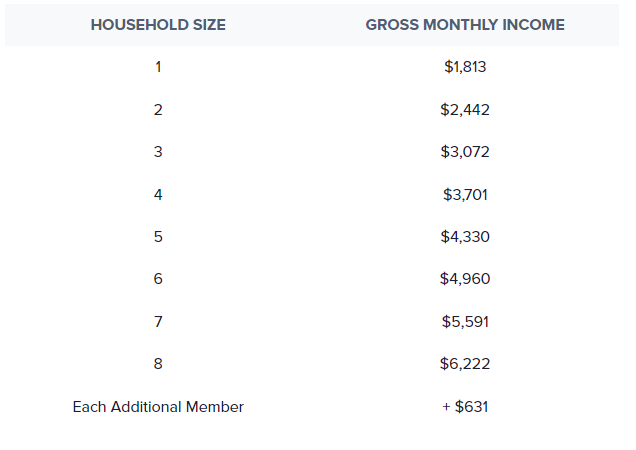Screen dimensions: 636x450
Task: Click the HOUSEHOLD SIZE column header
Action: click(158, 25)
